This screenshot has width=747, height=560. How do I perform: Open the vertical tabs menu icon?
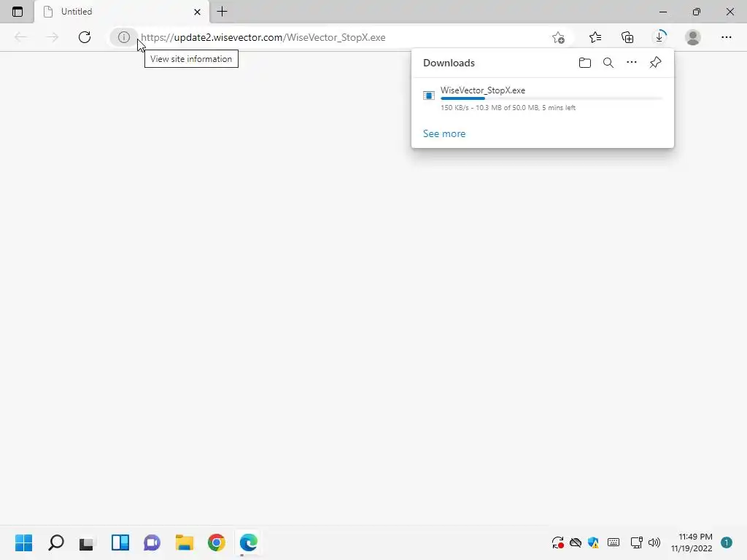[x=18, y=12]
